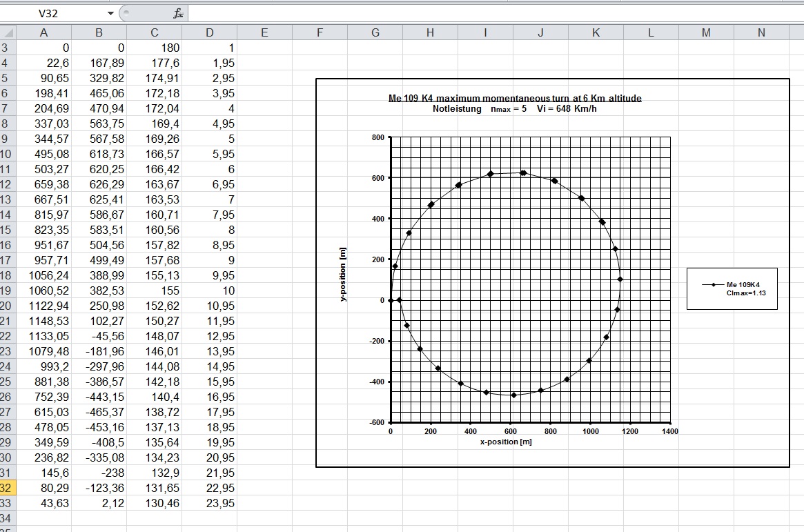This screenshot has height=532, width=804.
Task: Click cell containing 504,56
Action: 99,245
